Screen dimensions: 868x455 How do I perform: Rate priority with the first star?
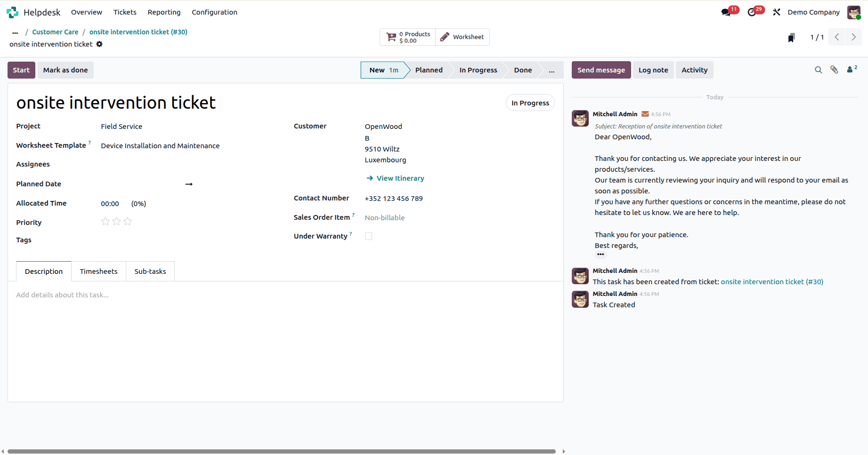[x=105, y=221]
